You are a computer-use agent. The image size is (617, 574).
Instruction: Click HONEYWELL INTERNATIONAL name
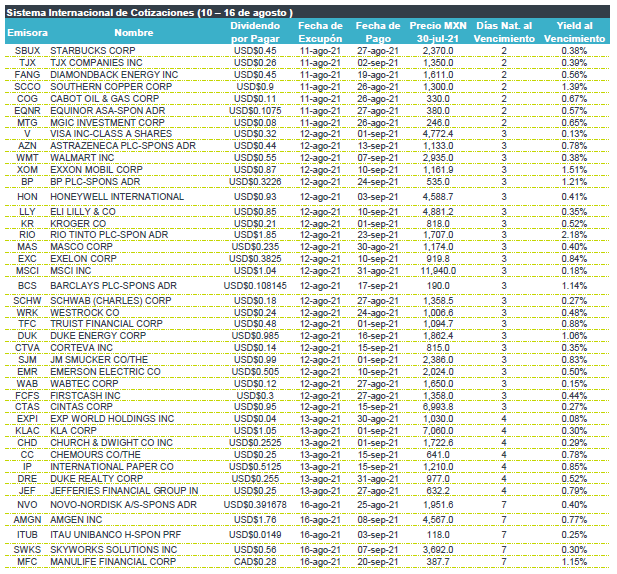[117, 197]
